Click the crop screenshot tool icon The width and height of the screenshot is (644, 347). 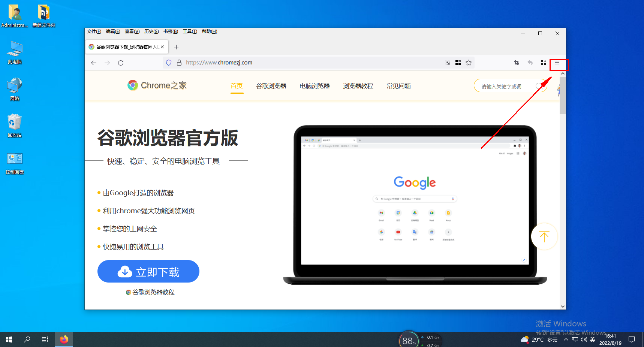click(x=517, y=63)
